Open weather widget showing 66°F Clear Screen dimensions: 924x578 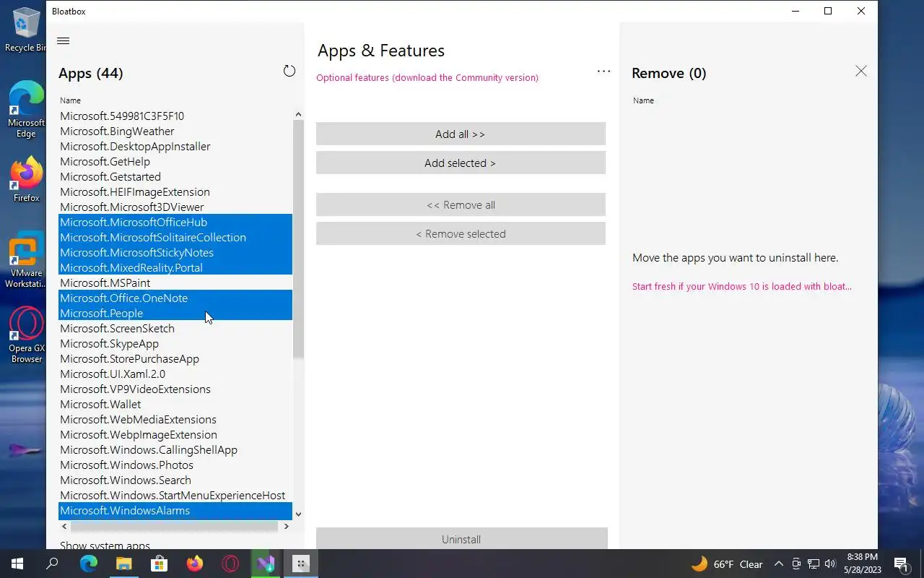[x=727, y=564]
